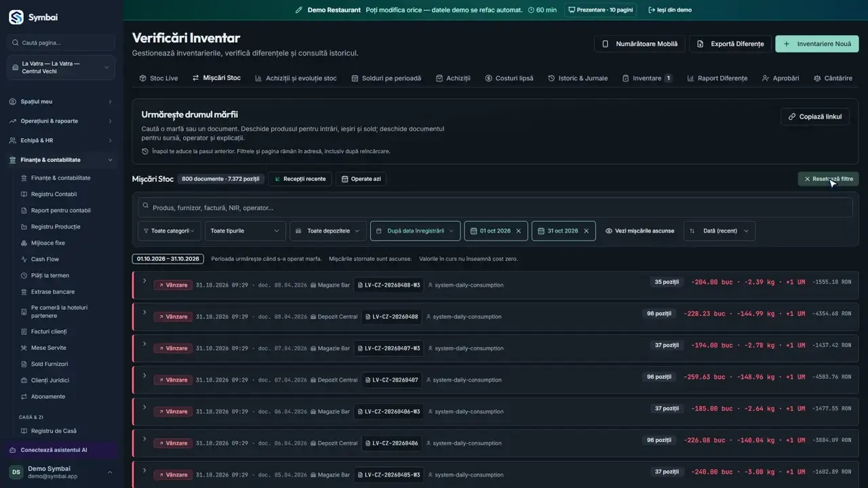Filter by Recepții recente
Image resolution: width=868 pixels, height=488 pixels.
coord(300,179)
